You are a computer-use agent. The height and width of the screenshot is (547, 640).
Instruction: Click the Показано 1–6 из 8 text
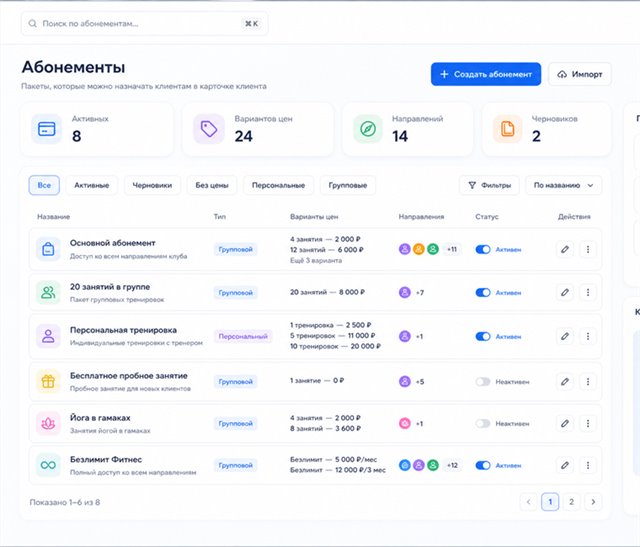point(65,502)
